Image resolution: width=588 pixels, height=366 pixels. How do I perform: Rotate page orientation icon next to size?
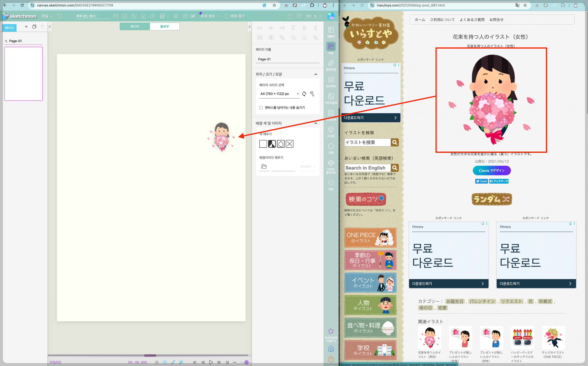[x=304, y=94]
